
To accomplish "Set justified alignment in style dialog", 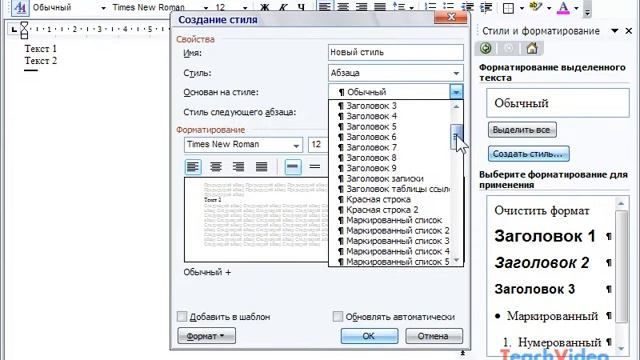I will tap(261, 167).
